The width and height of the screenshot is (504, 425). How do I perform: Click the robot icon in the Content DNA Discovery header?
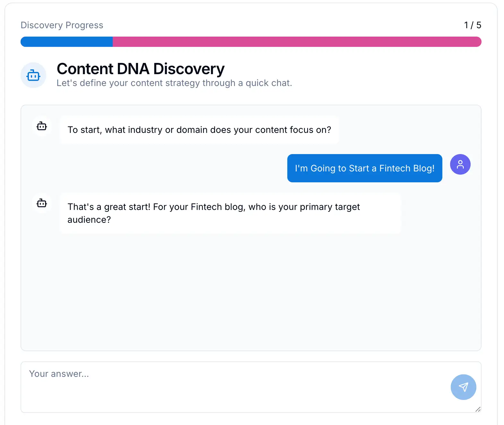point(33,75)
